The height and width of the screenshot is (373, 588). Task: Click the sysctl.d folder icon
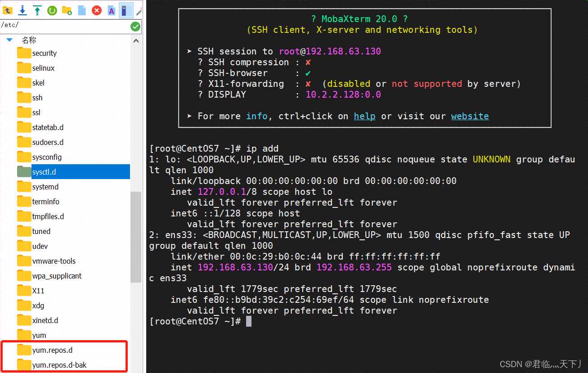tap(24, 171)
